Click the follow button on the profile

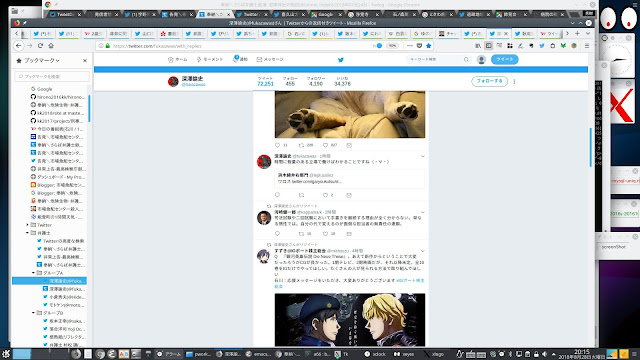[489, 81]
